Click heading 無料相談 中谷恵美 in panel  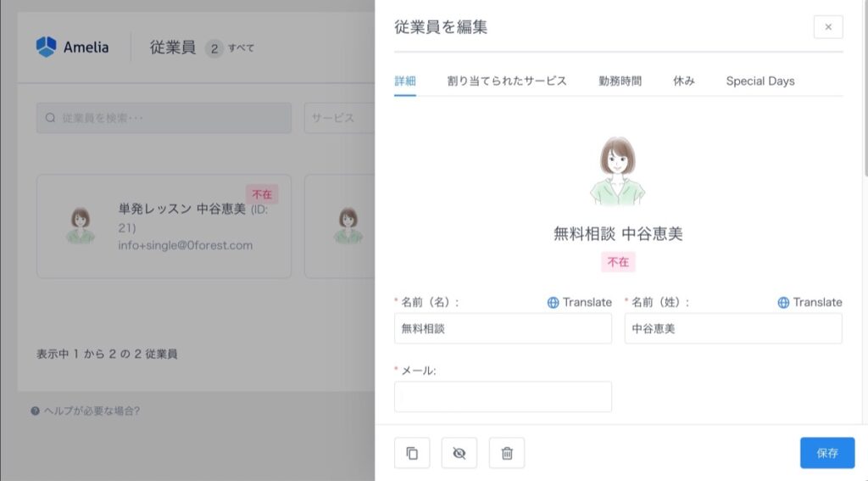click(x=618, y=234)
